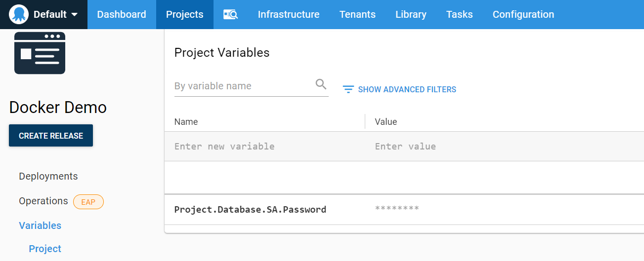This screenshot has width=644, height=261.
Task: Click the filter lines icon
Action: [348, 89]
